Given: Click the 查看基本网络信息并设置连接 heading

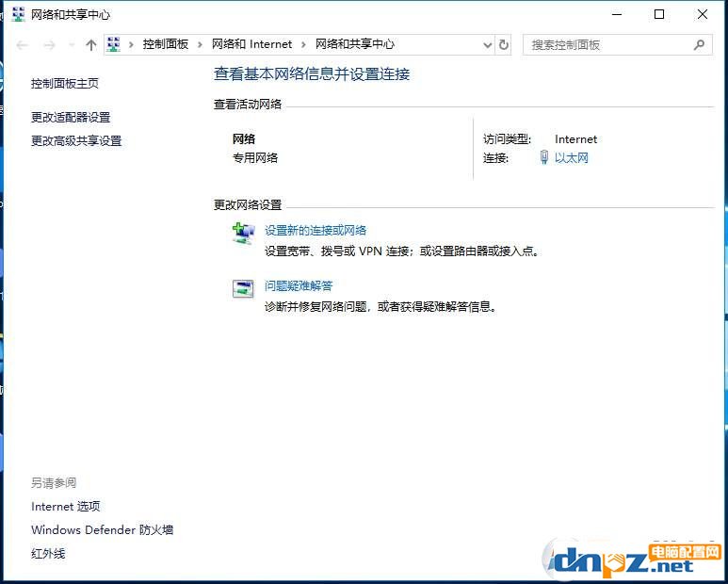Looking at the screenshot, I should [312, 74].
